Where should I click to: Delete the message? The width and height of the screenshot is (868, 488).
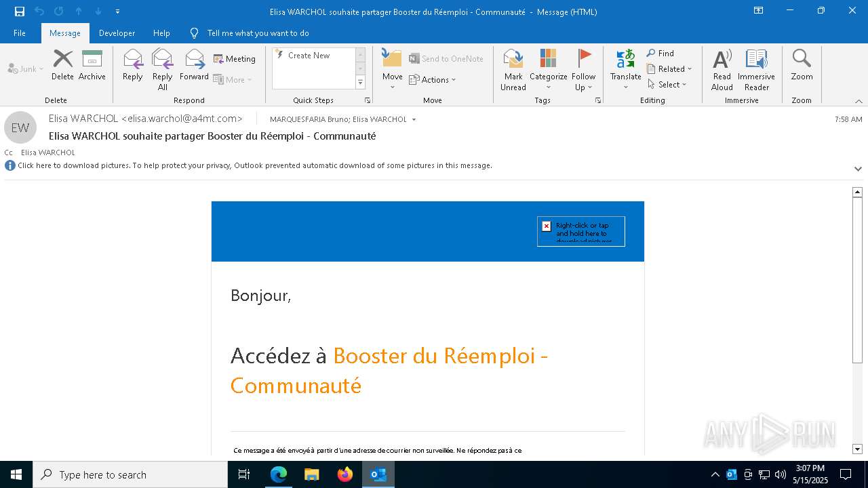coord(62,65)
